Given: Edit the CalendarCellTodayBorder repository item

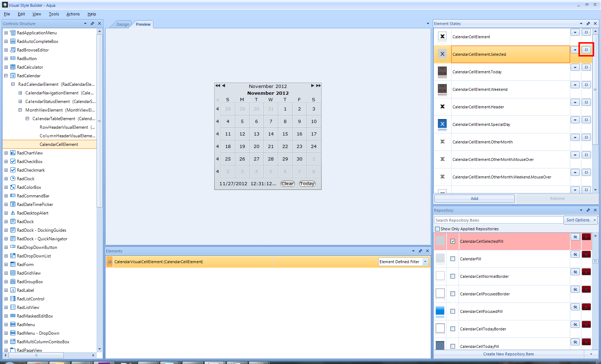Looking at the screenshot, I should [575, 324].
